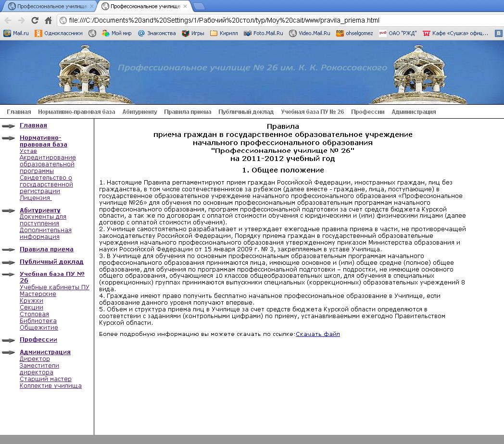The image size is (504, 444).
Task: Open the Одноклассники bookmark
Action: (x=59, y=33)
